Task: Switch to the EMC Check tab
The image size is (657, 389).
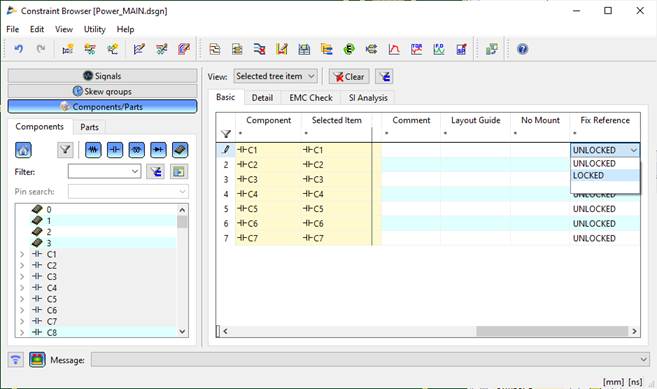Action: 311,98
